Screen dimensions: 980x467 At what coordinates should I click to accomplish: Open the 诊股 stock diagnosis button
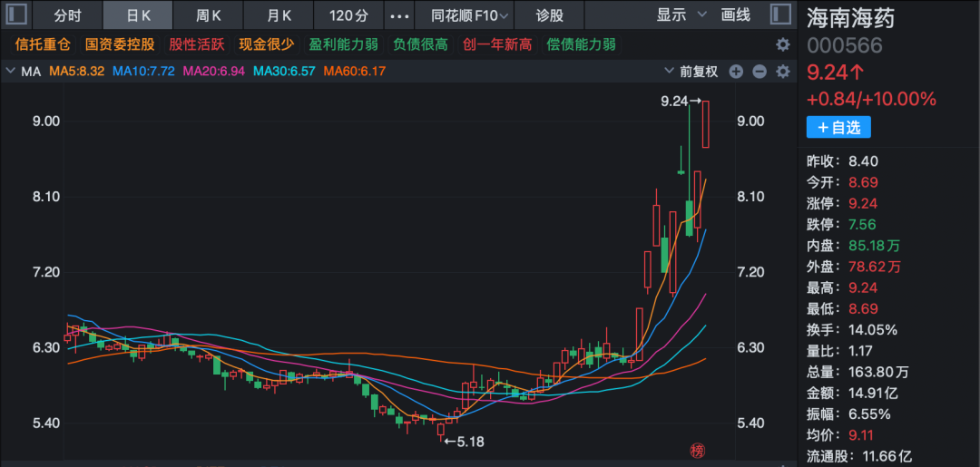pyautogui.click(x=549, y=15)
